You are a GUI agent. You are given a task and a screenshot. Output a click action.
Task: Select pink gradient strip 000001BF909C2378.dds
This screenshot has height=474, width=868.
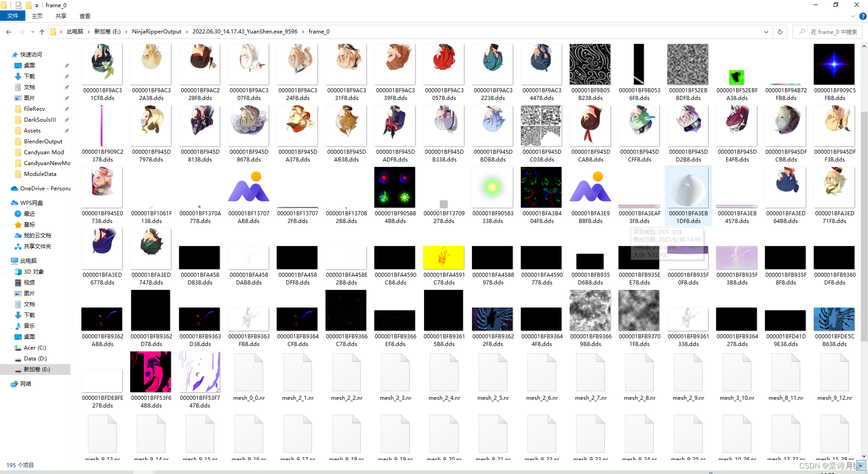[102, 134]
